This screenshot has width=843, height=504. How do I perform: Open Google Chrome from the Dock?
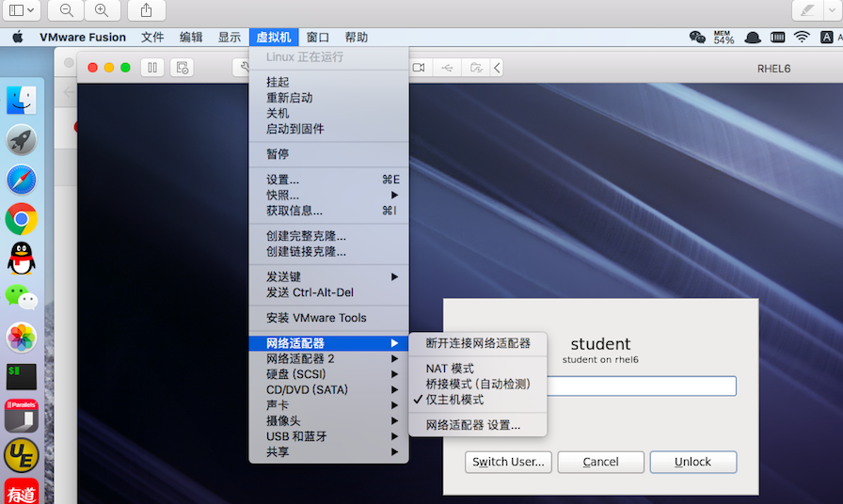coord(21,219)
